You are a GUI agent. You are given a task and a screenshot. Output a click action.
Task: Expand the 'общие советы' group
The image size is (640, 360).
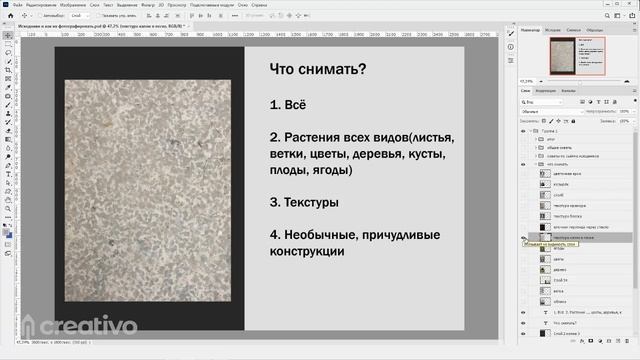coord(536,148)
